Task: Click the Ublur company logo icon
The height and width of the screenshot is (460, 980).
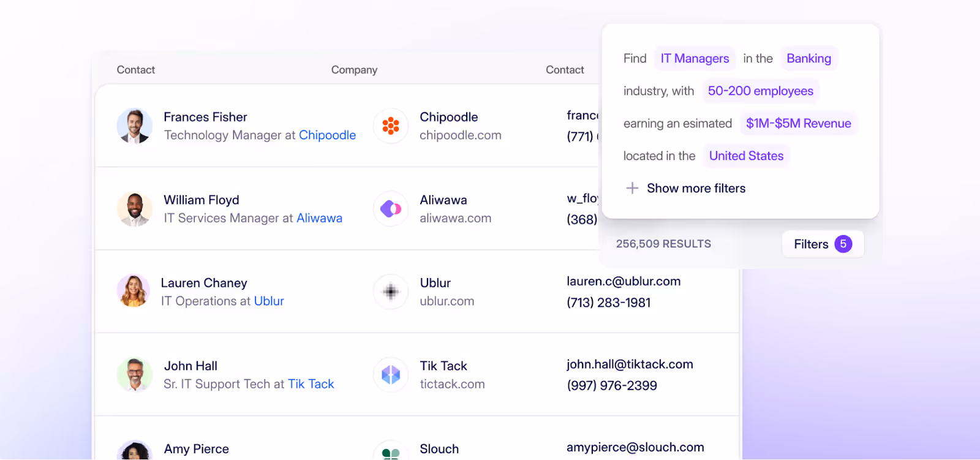Action: pos(391,292)
